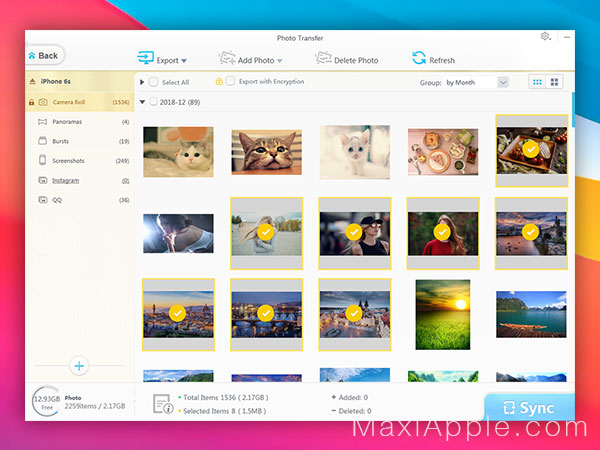Select the sunset over grass thumbnail

coord(443,315)
